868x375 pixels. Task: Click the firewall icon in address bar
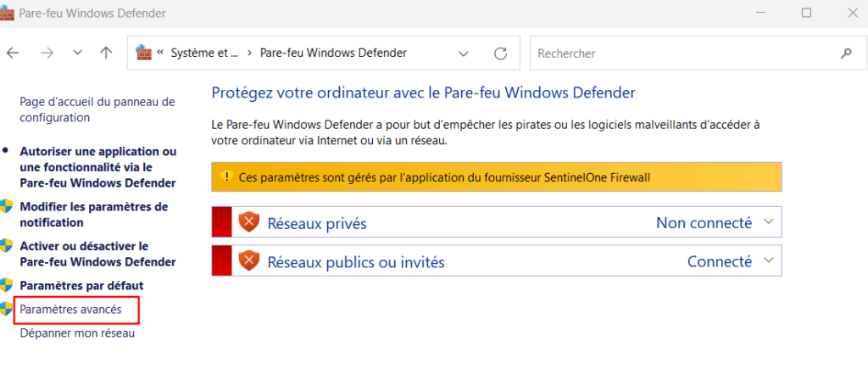pos(144,53)
